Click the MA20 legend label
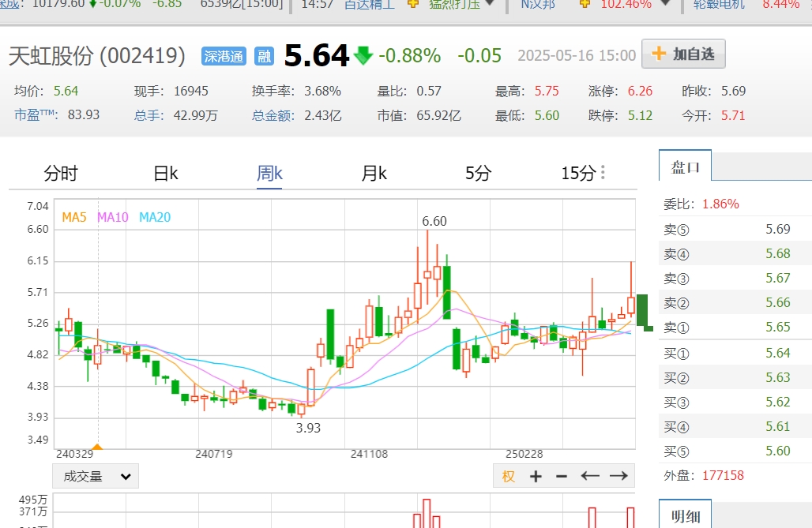 (155, 217)
